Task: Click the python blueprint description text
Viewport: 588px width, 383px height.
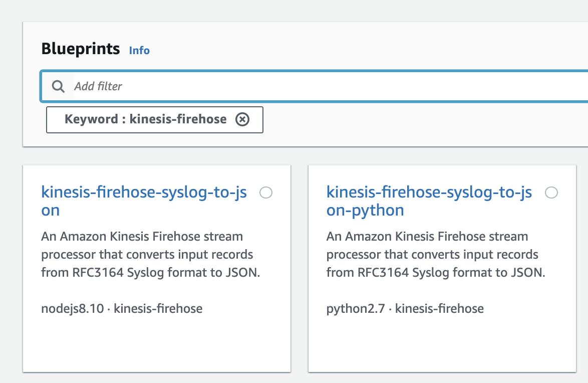Action: [435, 255]
